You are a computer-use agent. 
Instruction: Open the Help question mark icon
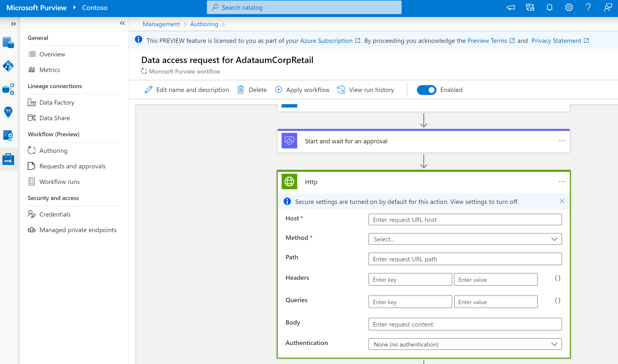588,7
